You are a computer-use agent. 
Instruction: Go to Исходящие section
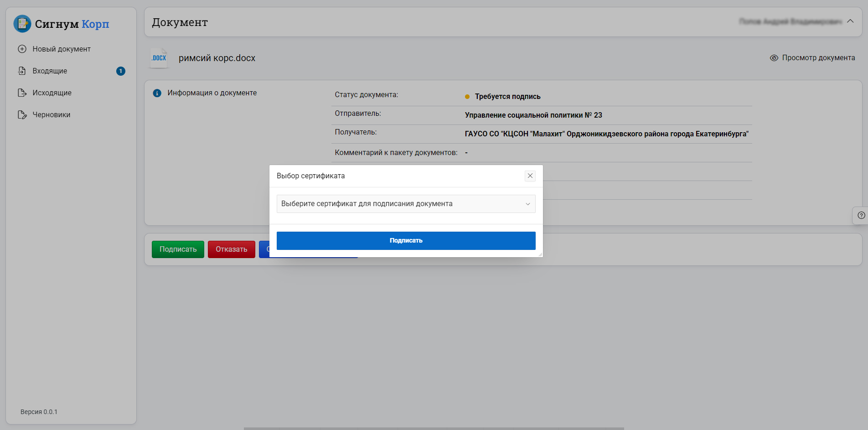[x=52, y=93]
